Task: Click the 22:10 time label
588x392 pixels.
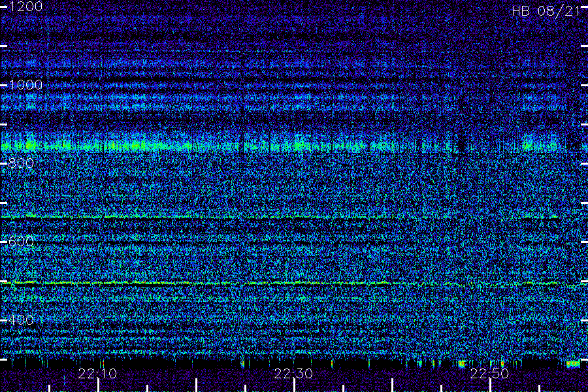Action: click(97, 374)
